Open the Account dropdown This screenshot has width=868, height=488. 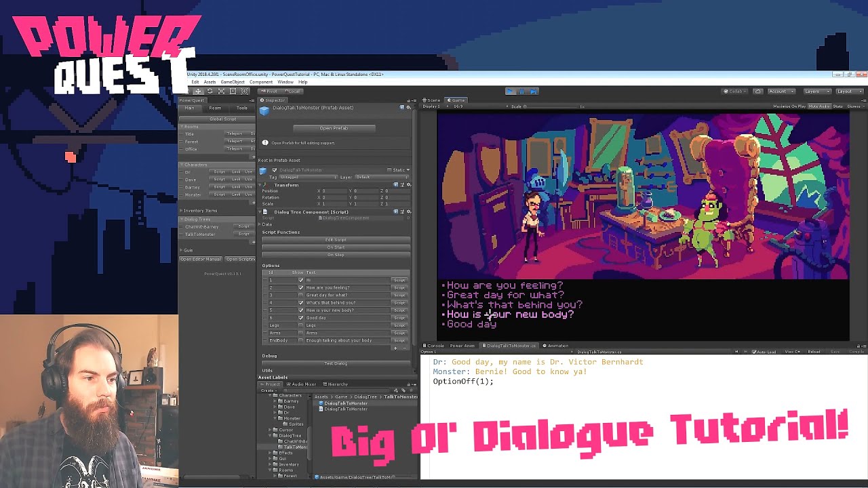(781, 91)
